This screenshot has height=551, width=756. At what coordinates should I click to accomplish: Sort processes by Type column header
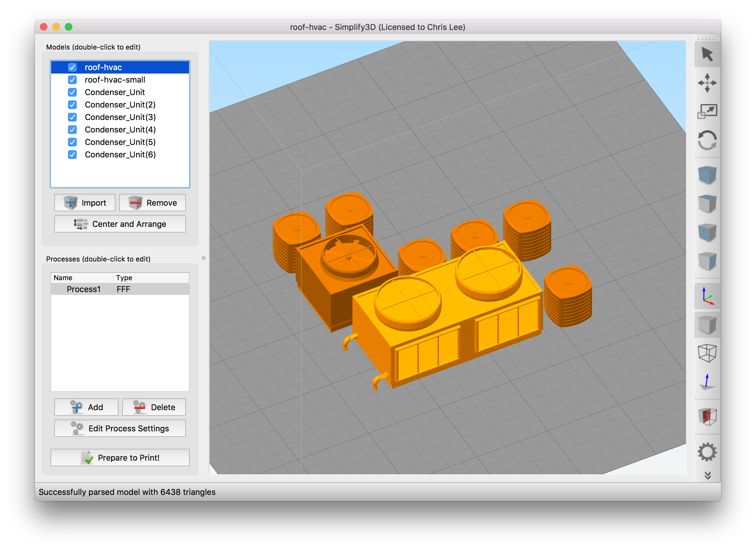coord(151,277)
